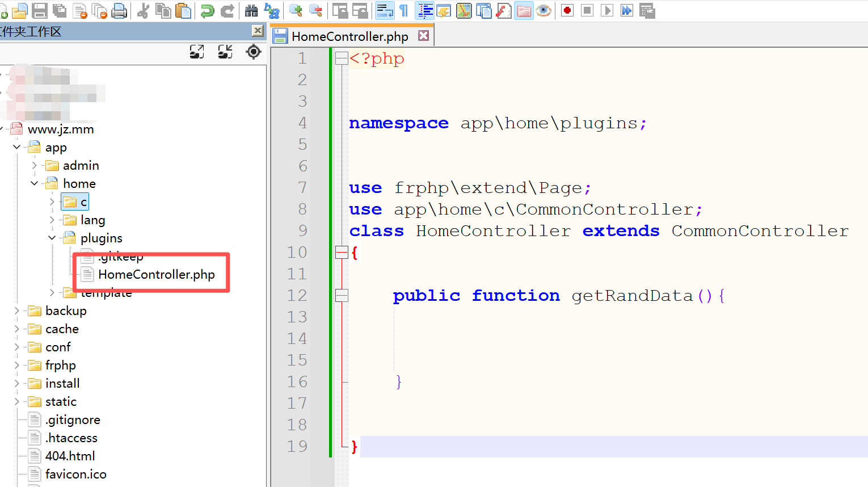Click the Print icon in toolbar
Screen dimensions: 868x487
tap(119, 11)
